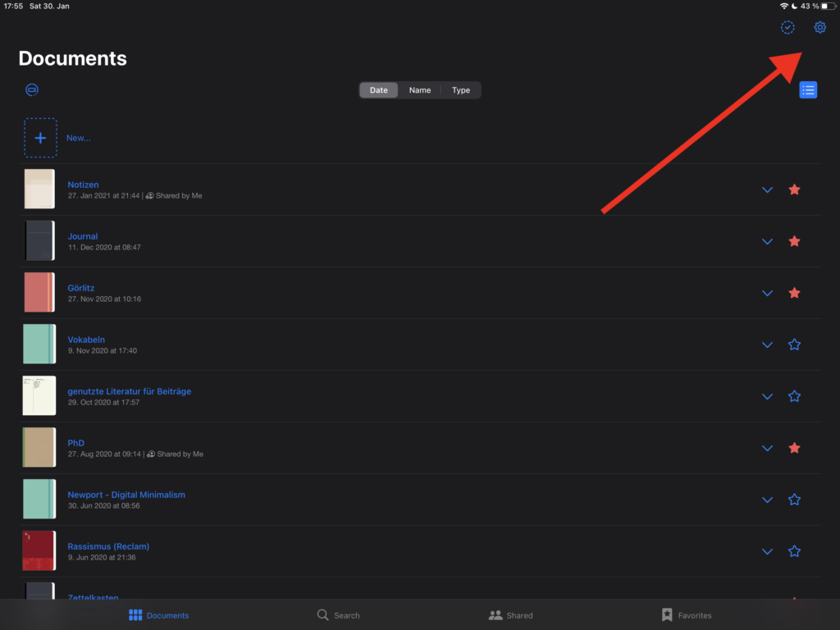Open the PhD tan cover thumbnail

pyautogui.click(x=39, y=447)
